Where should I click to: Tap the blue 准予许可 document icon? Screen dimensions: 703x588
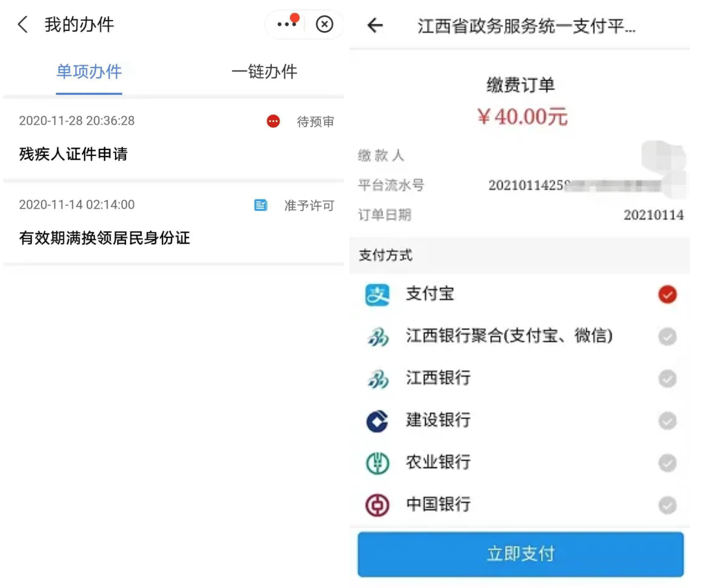point(261,205)
